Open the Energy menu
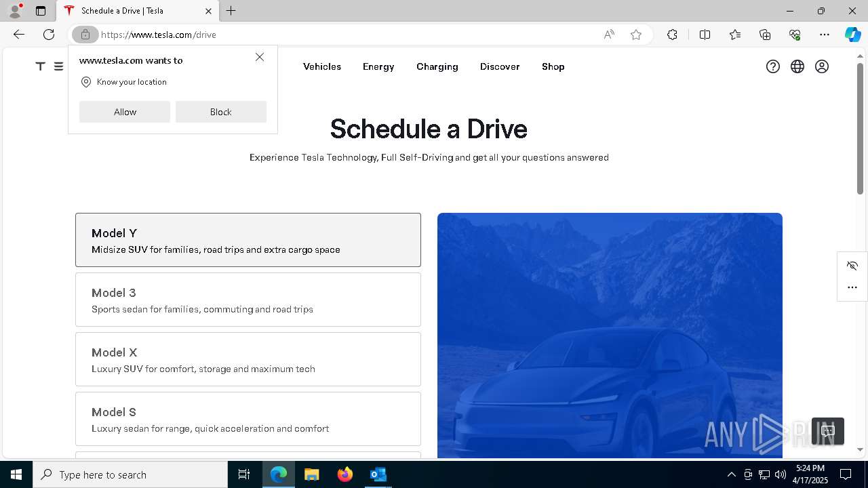 click(378, 66)
